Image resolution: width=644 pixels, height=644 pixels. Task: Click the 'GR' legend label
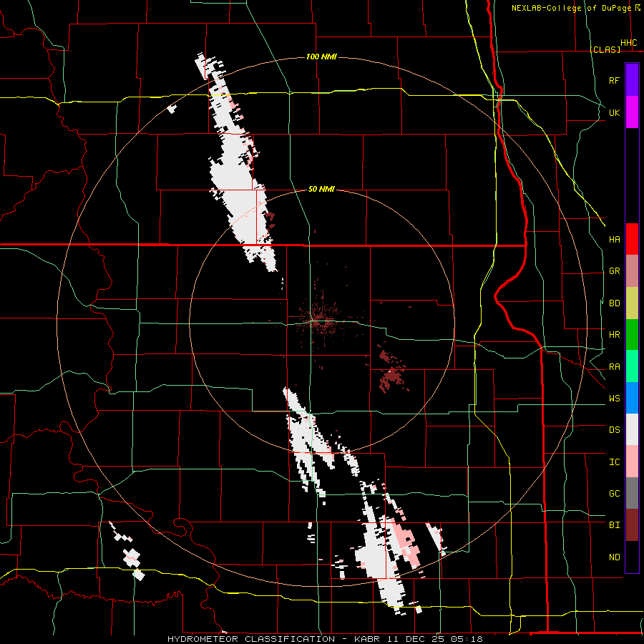(614, 271)
